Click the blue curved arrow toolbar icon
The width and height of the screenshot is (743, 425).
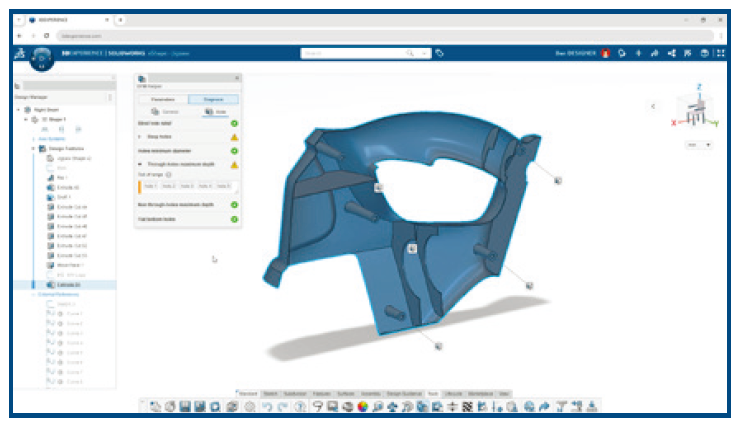[x=544, y=406]
